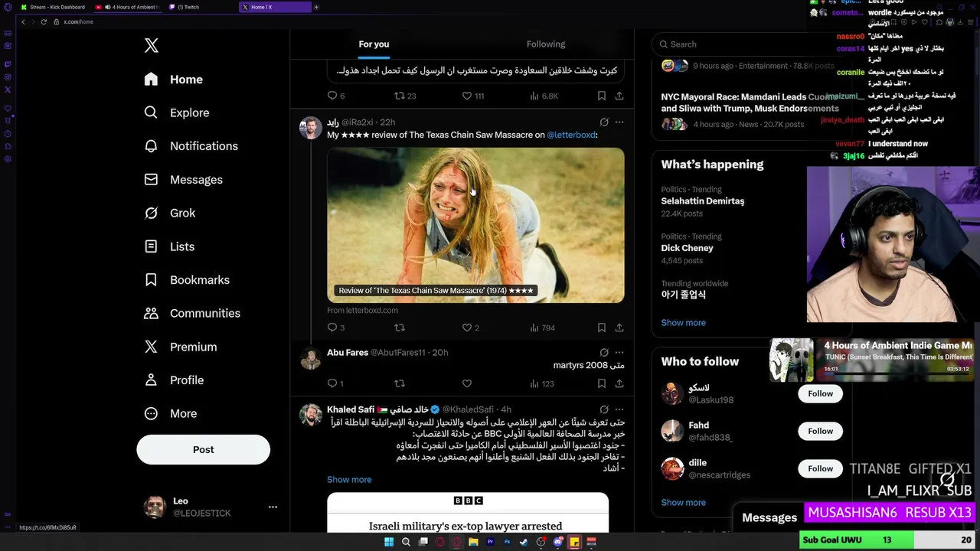Click the Post button
This screenshot has width=980, height=551.
204,450
